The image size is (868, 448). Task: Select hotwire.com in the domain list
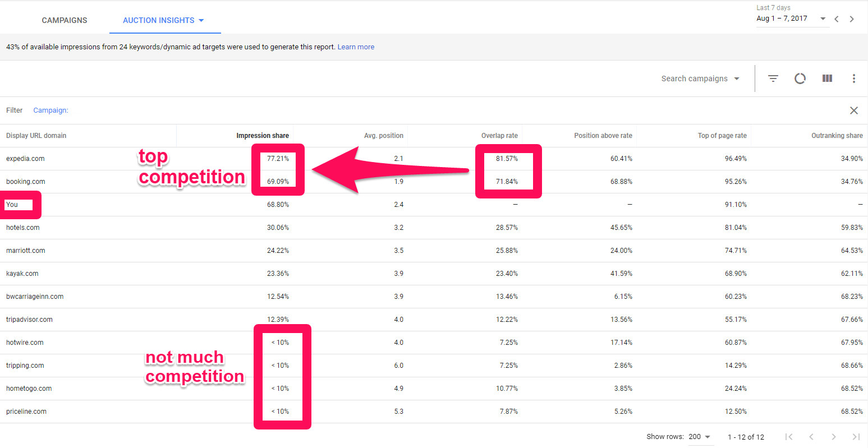pos(25,343)
